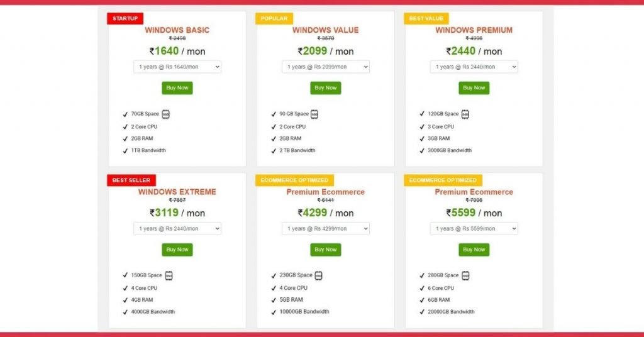Open Windows Basic billing term dropdown
The width and height of the screenshot is (644, 337).
pyautogui.click(x=177, y=67)
